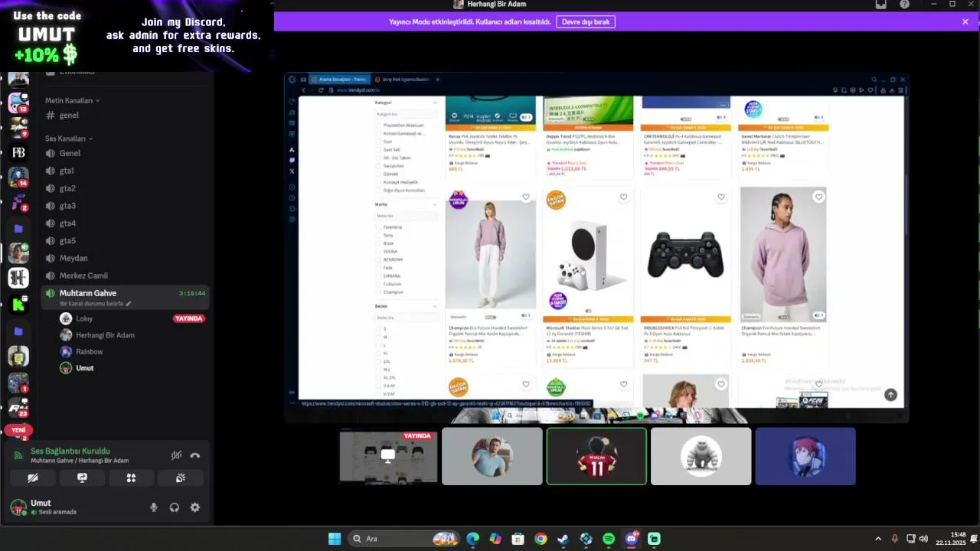Viewport: 980px width, 551px height.
Task: Open the taskbar volume control
Action: pyautogui.click(x=923, y=539)
